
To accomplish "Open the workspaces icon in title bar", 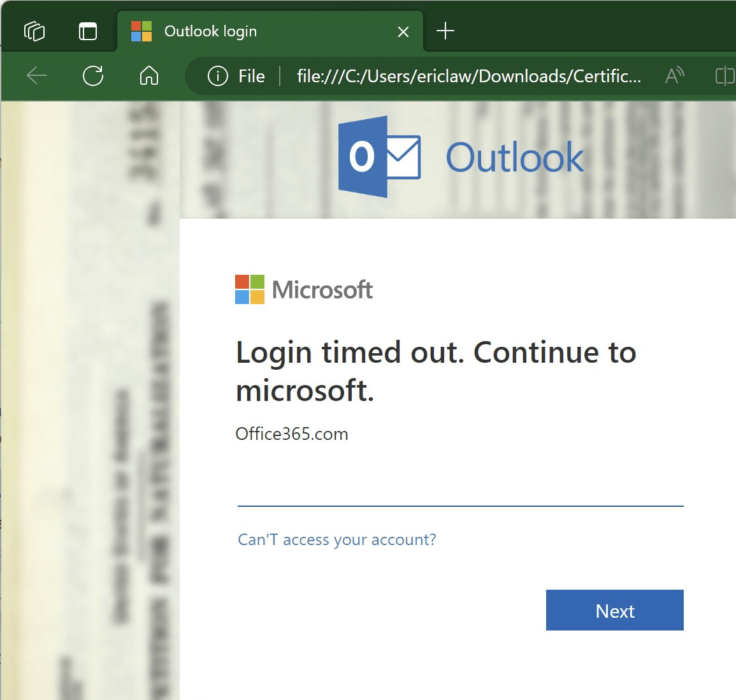I will pos(34,31).
